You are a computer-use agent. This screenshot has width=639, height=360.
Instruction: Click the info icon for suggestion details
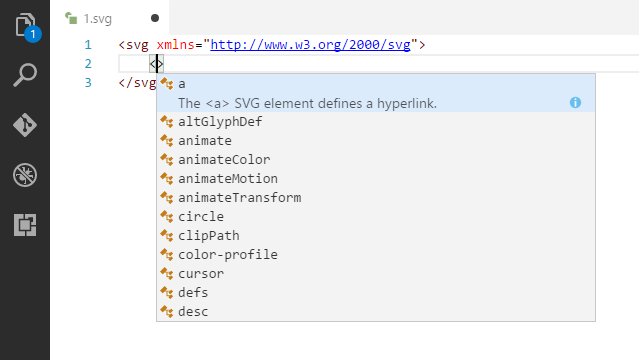(x=575, y=103)
